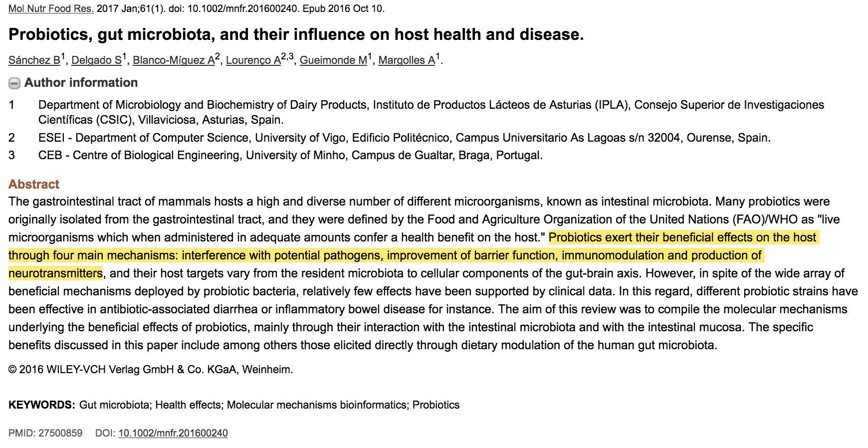This screenshot has height=448, width=868.
Task: Collapse the Author information section icon
Action: point(14,83)
